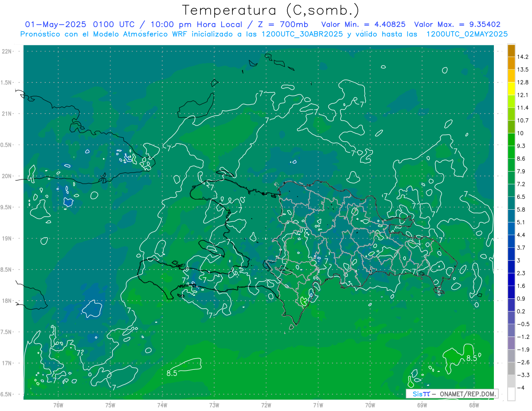The width and height of the screenshot is (532, 411).
Task: Click the lime green swatch between 12.1 and 11.4
Action: tap(511, 102)
